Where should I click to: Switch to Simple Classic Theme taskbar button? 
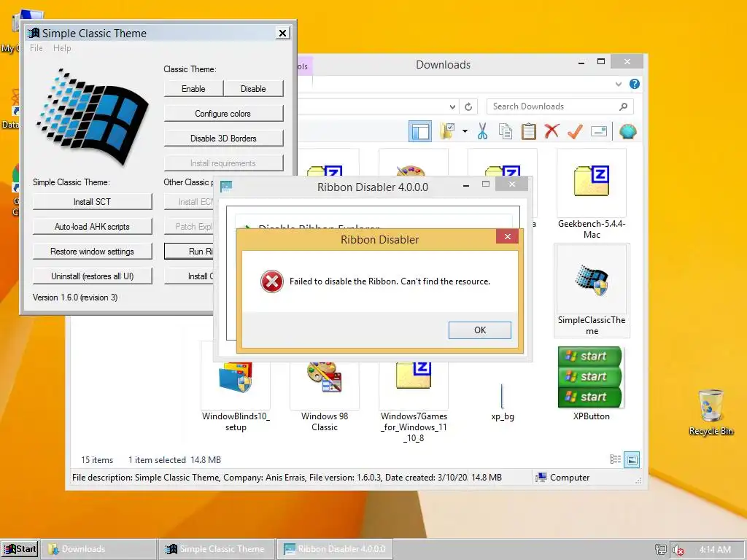[x=217, y=549]
